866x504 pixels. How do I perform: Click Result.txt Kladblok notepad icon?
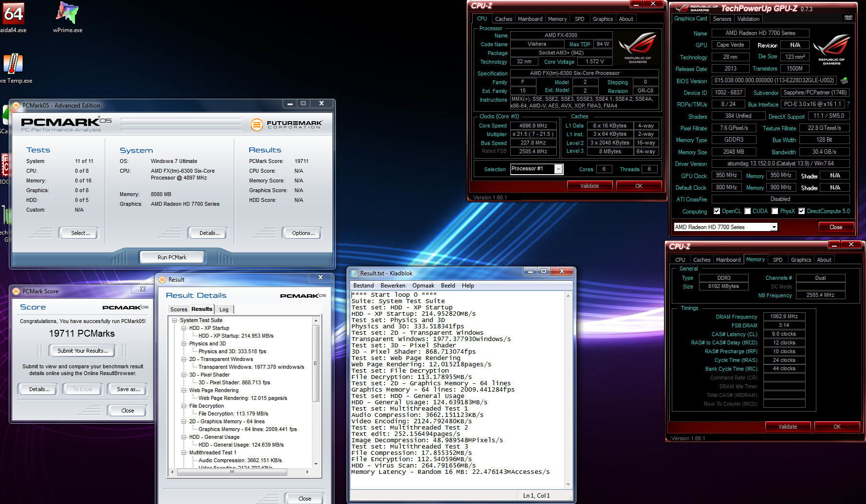pyautogui.click(x=354, y=273)
